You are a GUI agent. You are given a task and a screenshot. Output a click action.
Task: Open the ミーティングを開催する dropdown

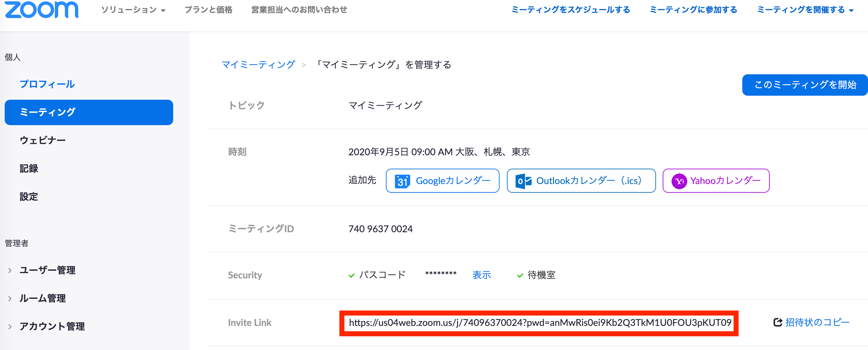[x=805, y=10]
